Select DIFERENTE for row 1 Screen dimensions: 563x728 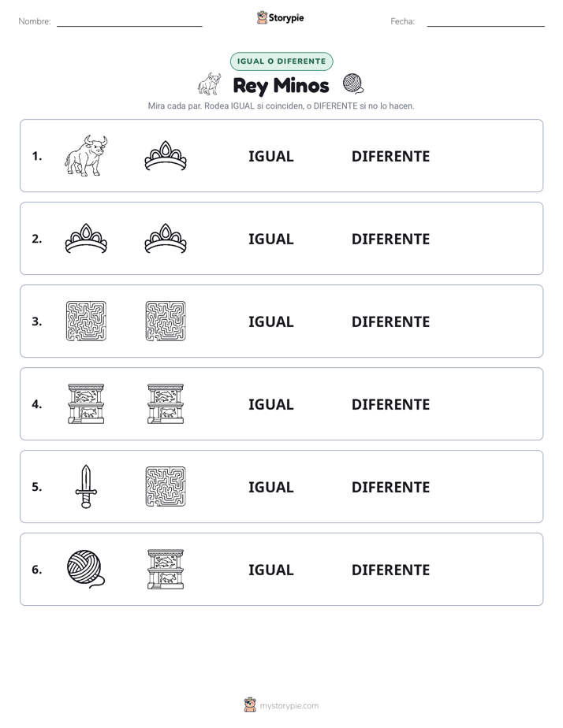pyautogui.click(x=390, y=157)
